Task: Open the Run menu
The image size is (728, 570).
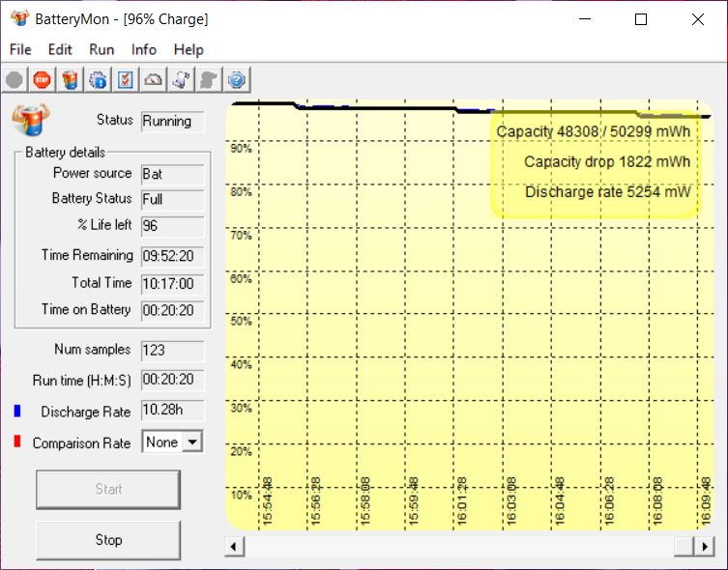Action: [102, 49]
